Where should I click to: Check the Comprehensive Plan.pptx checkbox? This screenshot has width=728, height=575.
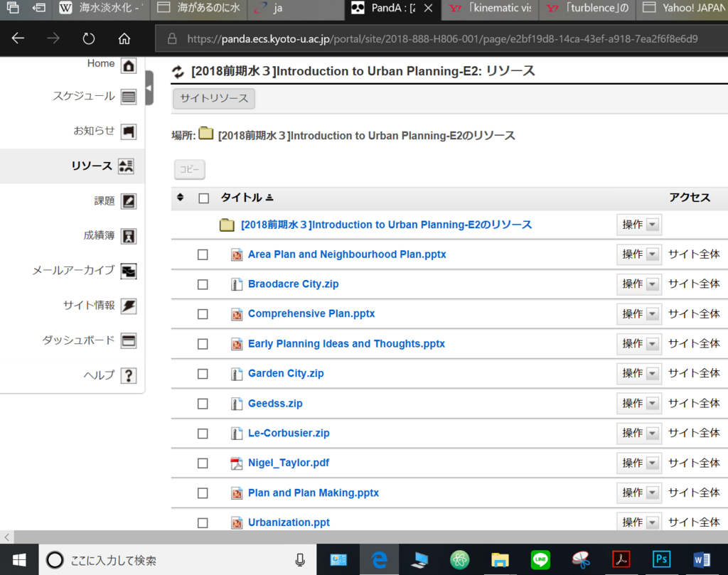[x=203, y=314]
